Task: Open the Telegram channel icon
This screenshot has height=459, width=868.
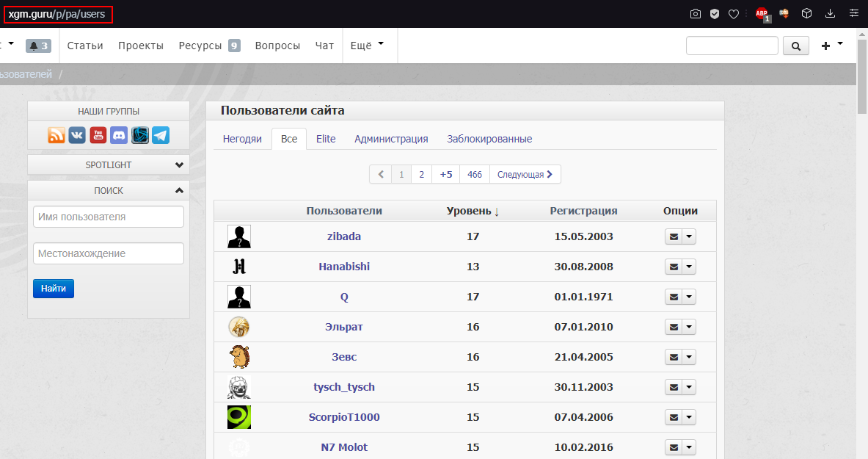Action: [161, 135]
